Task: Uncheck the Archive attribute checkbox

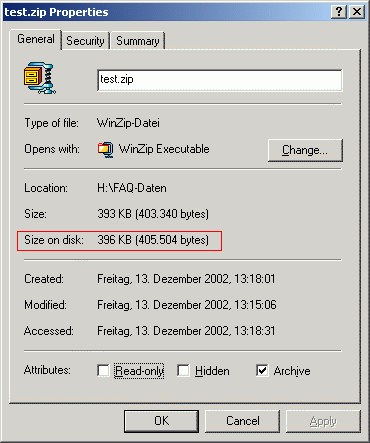Action: 262,370
